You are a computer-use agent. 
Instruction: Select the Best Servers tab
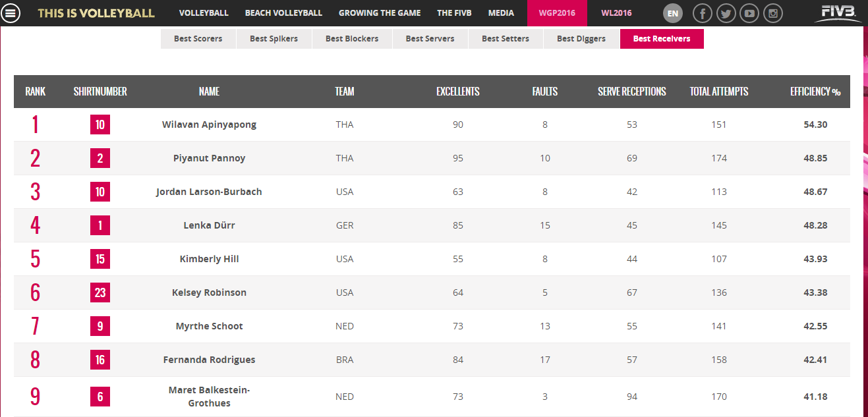pos(430,39)
